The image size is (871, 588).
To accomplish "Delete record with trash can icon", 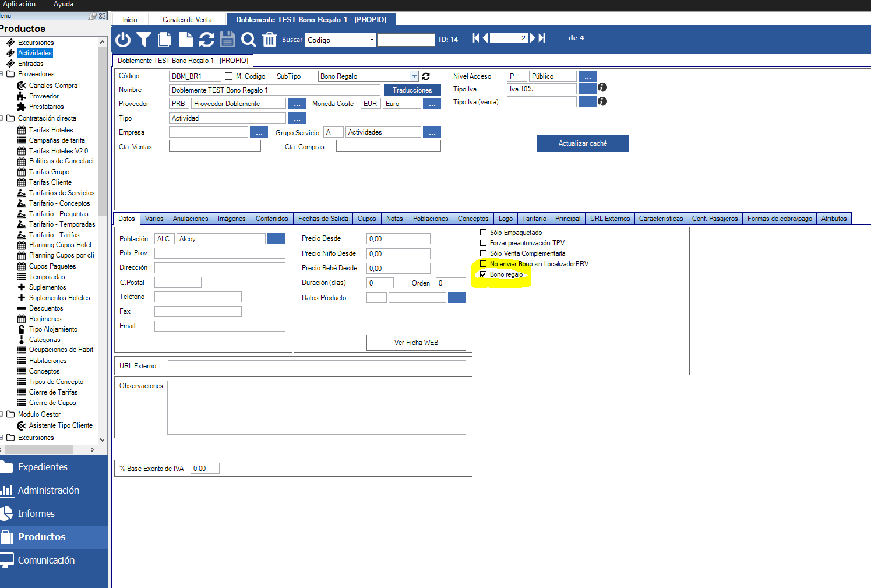I will [x=269, y=40].
